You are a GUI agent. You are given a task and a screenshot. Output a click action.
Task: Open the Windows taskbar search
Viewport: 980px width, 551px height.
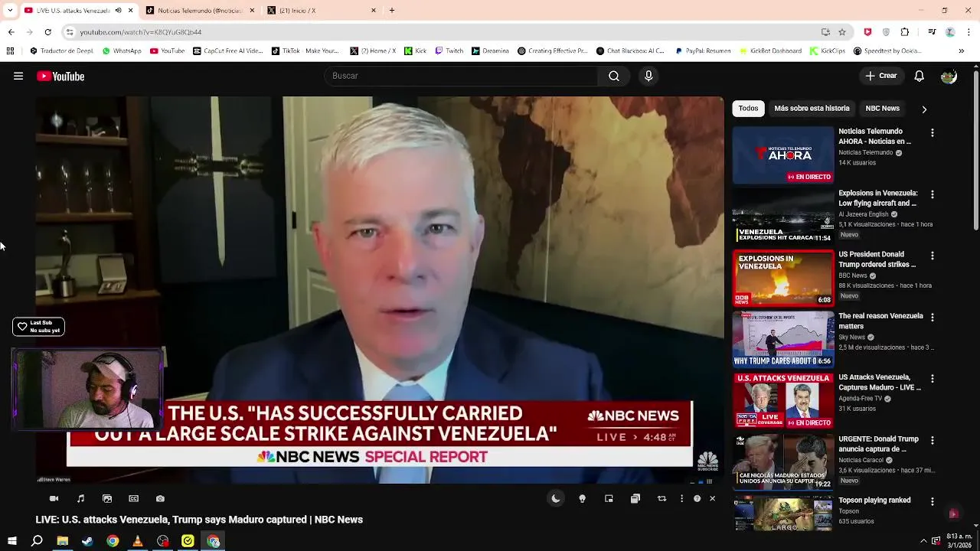click(37, 541)
